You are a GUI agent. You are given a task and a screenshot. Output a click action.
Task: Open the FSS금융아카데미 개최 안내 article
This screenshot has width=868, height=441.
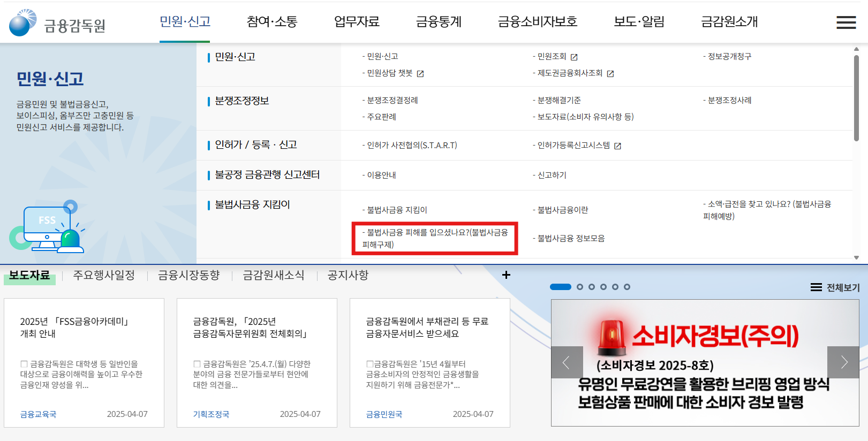click(x=74, y=328)
